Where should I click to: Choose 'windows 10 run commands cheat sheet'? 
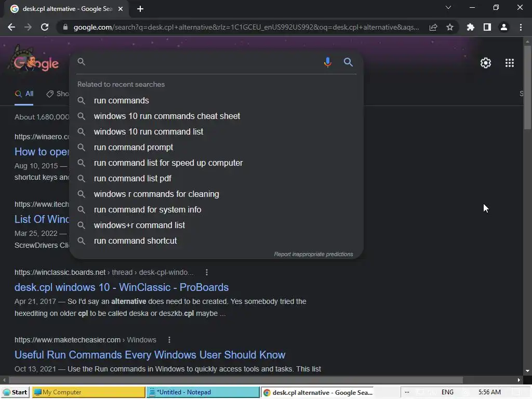[x=216, y=116]
